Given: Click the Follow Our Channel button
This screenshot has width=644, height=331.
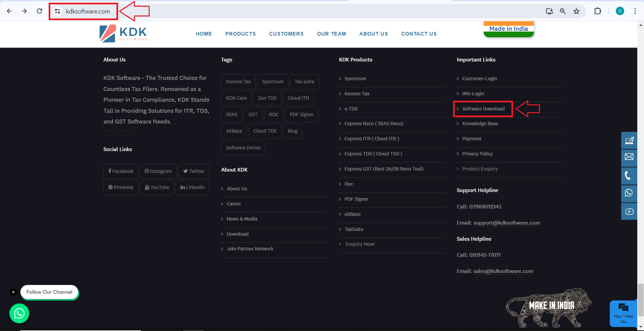Looking at the screenshot, I should click(x=49, y=292).
